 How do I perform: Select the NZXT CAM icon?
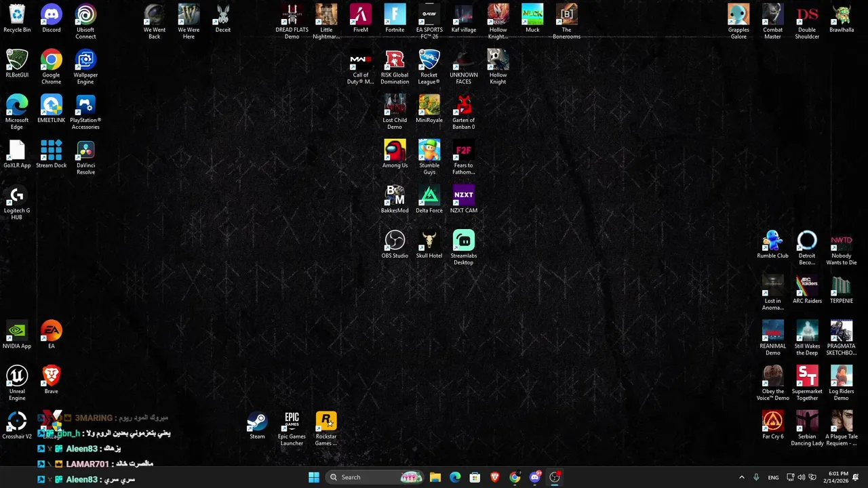pos(463,199)
